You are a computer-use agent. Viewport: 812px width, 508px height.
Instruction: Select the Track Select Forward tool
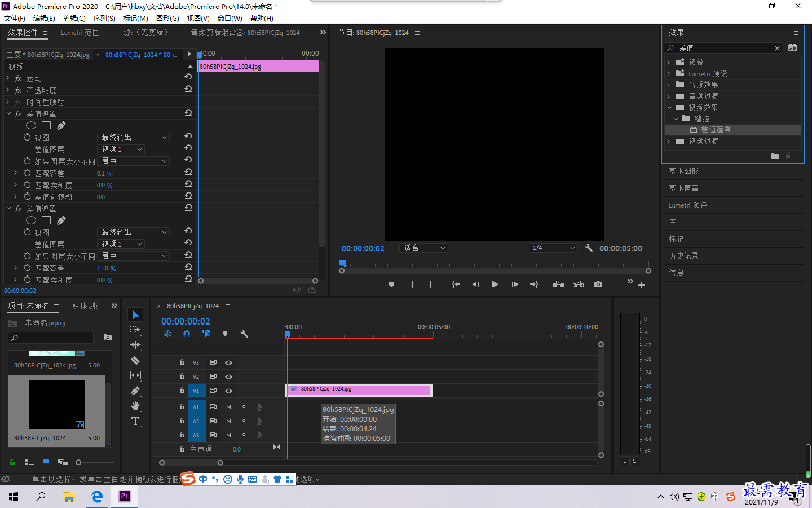tap(135, 330)
